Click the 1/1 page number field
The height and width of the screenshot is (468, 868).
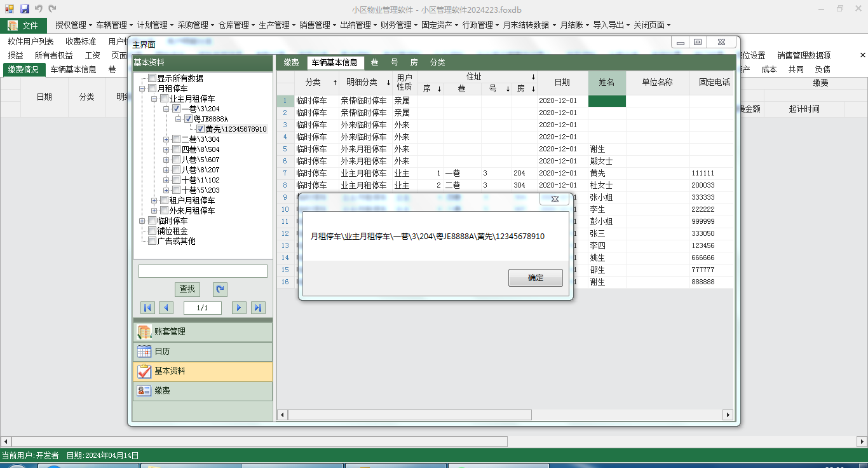[x=203, y=308]
